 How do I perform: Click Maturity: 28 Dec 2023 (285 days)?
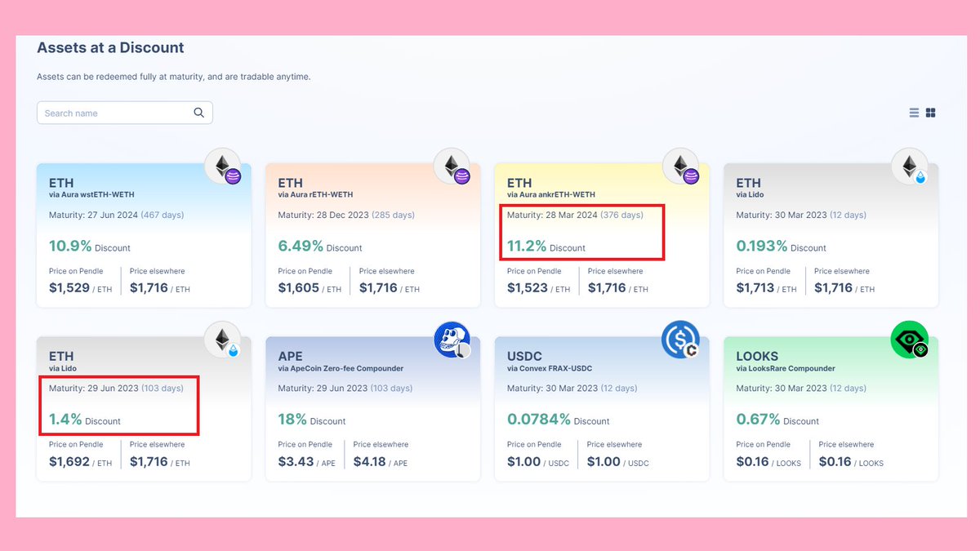346,216
